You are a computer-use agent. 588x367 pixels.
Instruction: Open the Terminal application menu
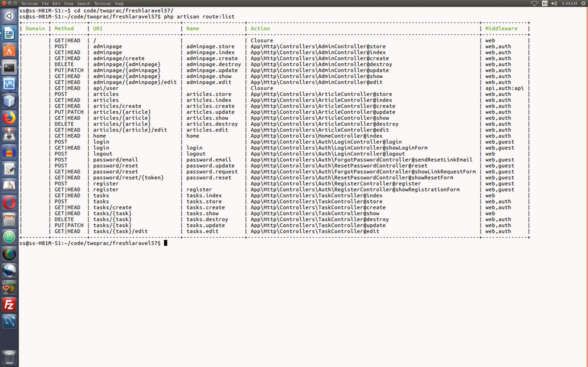click(29, 3)
